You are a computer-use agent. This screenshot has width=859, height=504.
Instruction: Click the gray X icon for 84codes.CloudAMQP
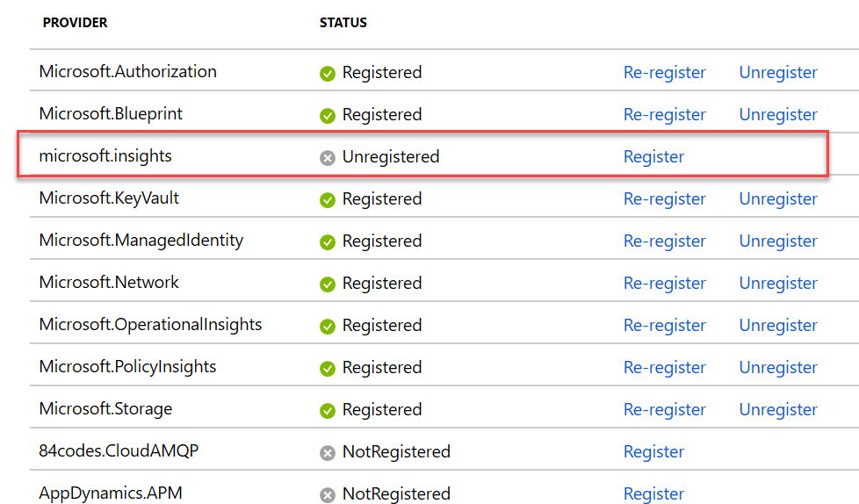[x=328, y=452]
